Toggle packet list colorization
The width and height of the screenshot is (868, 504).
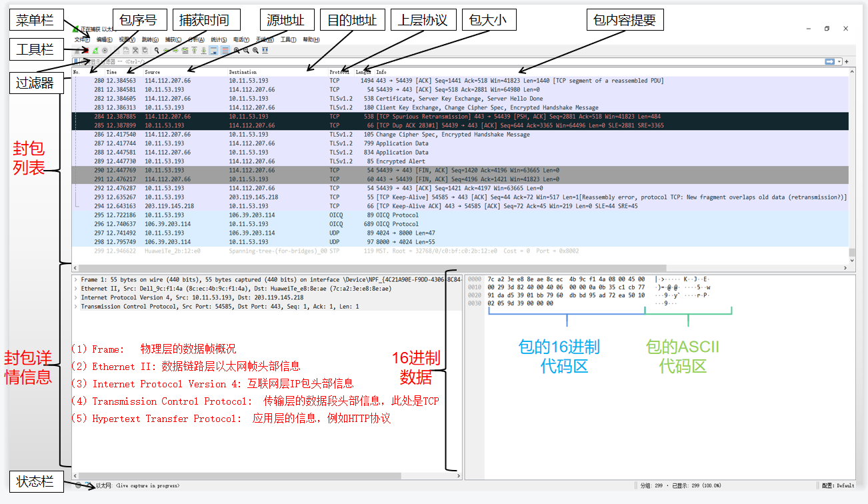[x=225, y=50]
